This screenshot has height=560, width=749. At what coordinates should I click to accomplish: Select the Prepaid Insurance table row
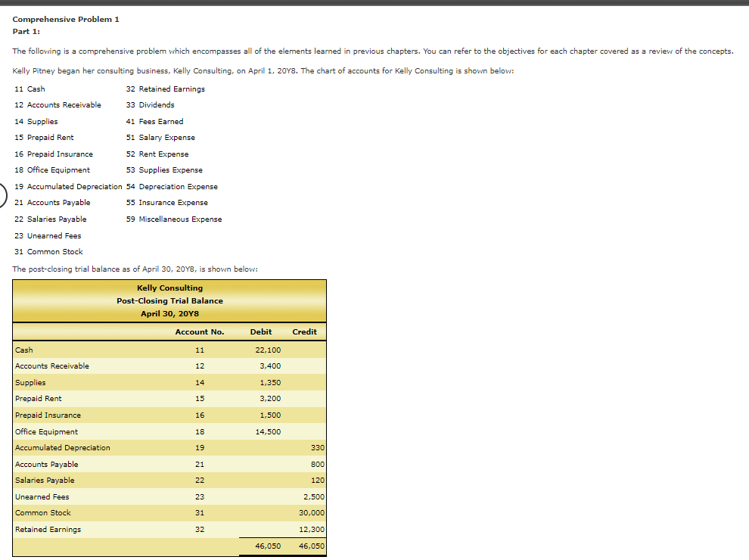tap(91, 415)
